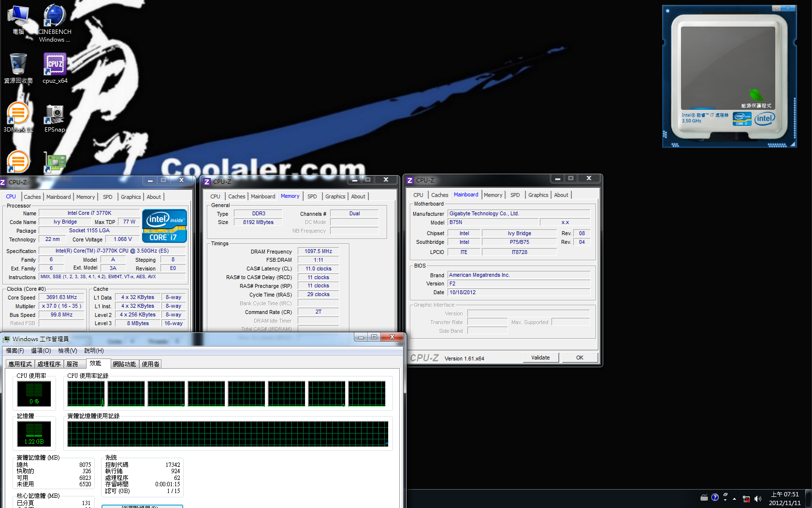
Task: Click the Southbridge P75/B75 value
Action: tap(519, 242)
